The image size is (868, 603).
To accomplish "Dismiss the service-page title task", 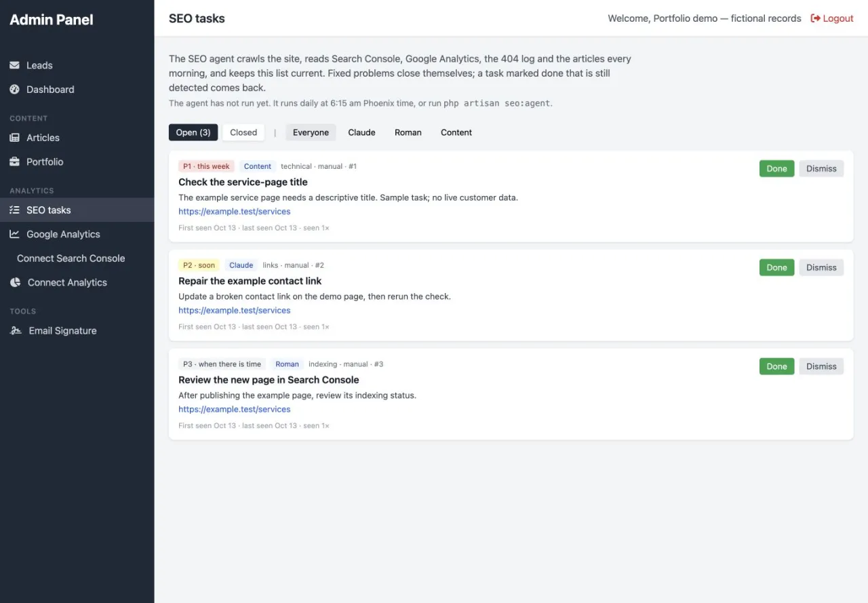I will pyautogui.click(x=821, y=169).
